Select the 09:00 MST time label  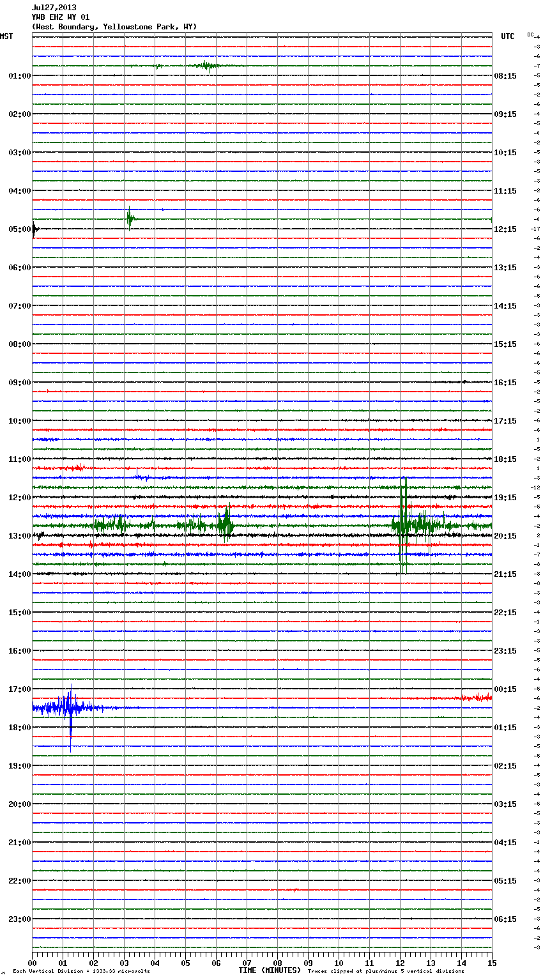pos(20,383)
